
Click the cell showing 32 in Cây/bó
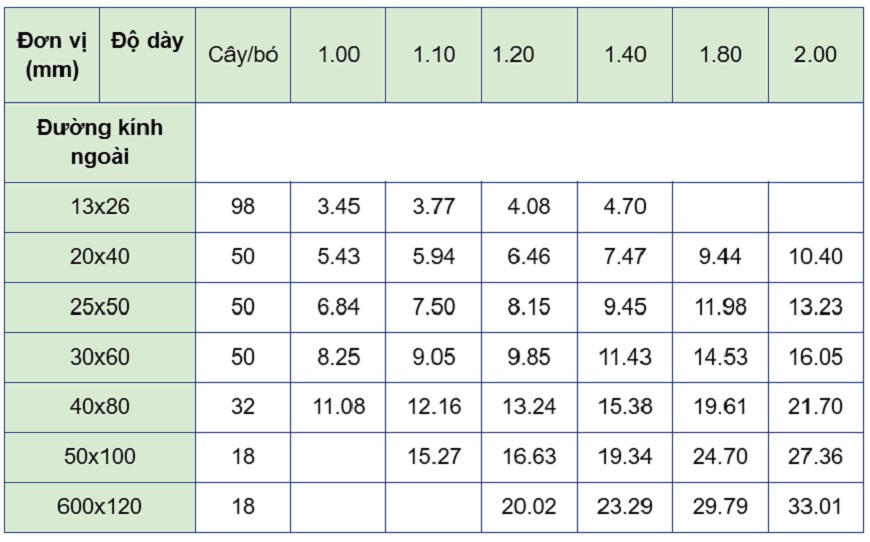tap(243, 407)
